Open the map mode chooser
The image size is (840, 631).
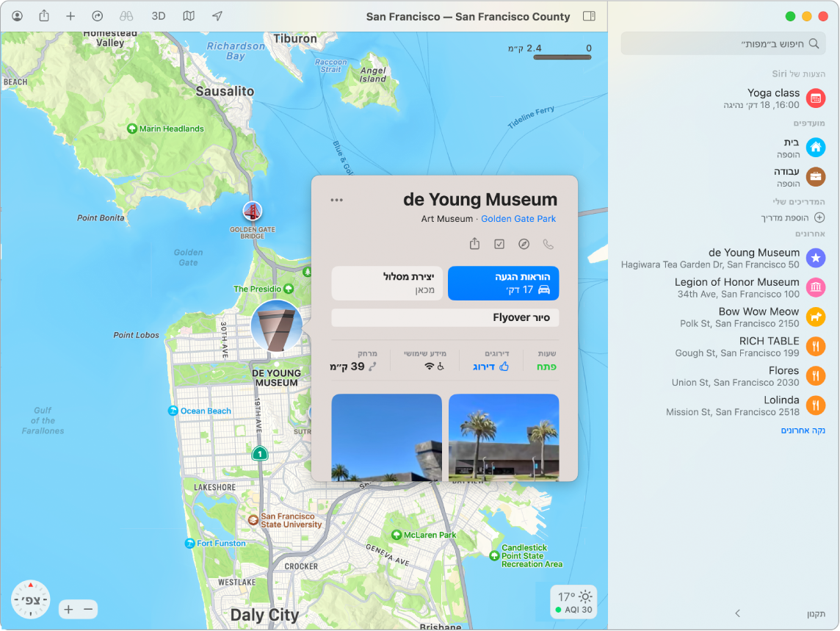(189, 16)
